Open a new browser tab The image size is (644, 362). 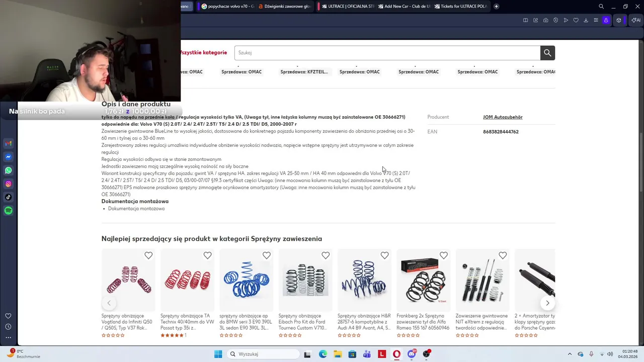(x=496, y=7)
